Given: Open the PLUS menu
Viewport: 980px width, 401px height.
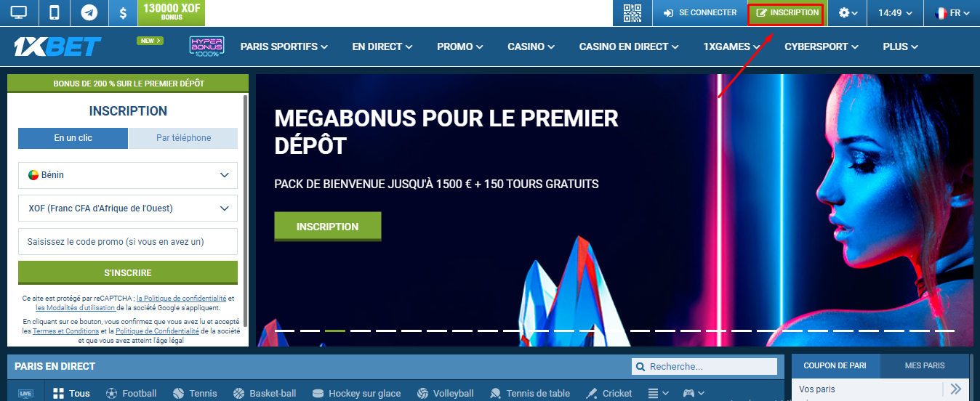Looking at the screenshot, I should [x=900, y=46].
